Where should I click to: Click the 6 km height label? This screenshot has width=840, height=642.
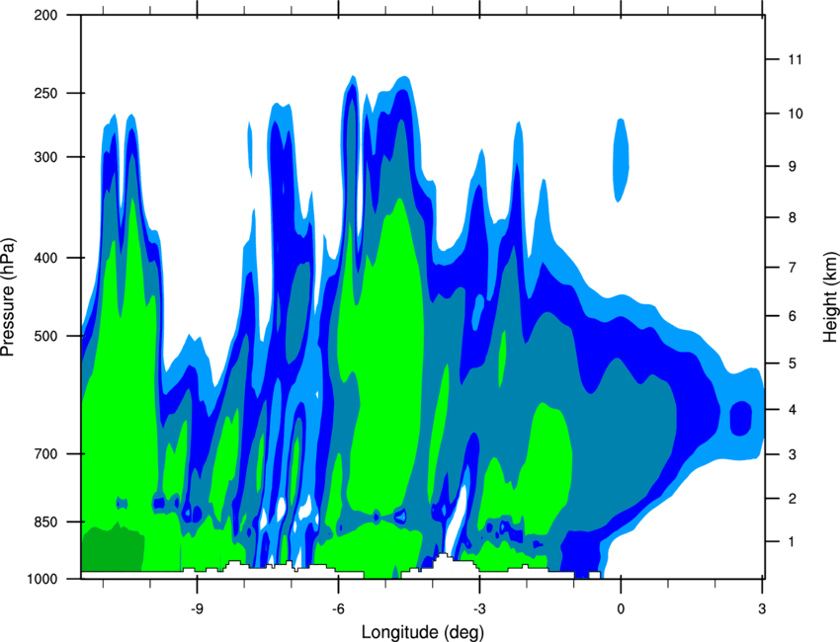pos(793,316)
